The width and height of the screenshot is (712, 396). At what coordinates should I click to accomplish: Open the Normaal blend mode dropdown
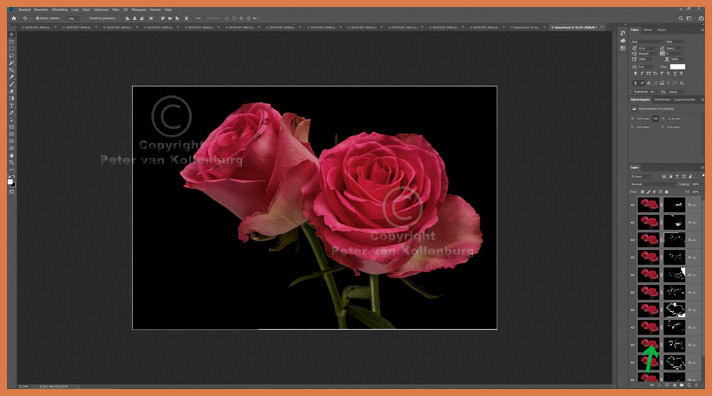653,184
